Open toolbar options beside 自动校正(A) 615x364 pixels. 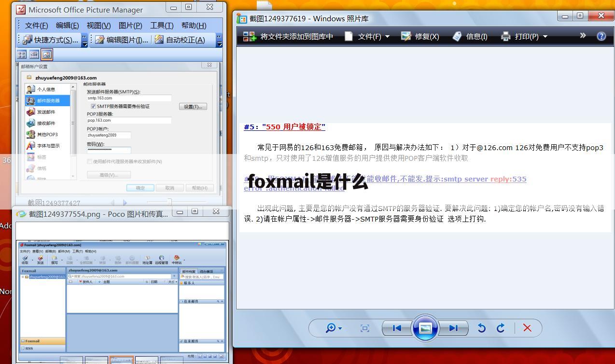(x=219, y=40)
